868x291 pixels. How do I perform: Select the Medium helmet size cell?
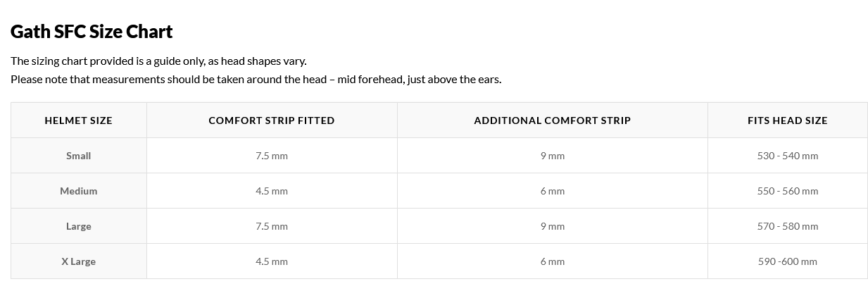click(78, 191)
